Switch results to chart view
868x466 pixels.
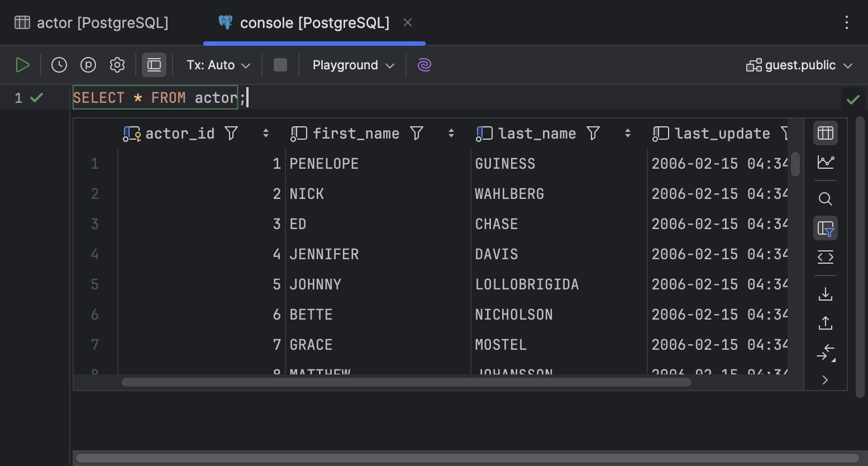(825, 162)
